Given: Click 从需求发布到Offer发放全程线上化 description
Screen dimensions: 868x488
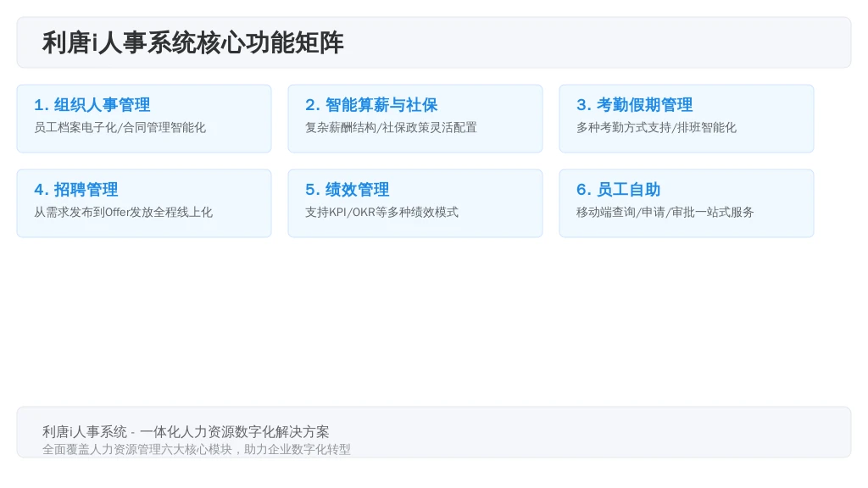Looking at the screenshot, I should point(123,213).
